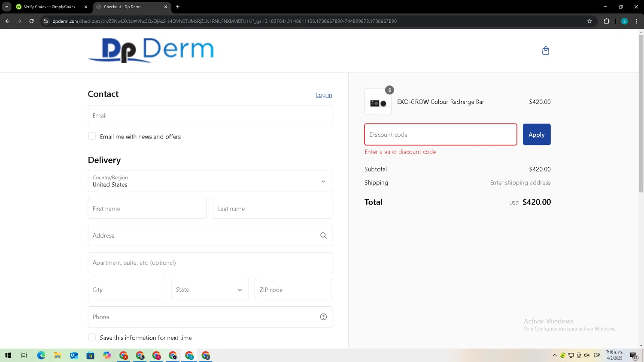Open Copilot from the taskbar

[x=107, y=356]
